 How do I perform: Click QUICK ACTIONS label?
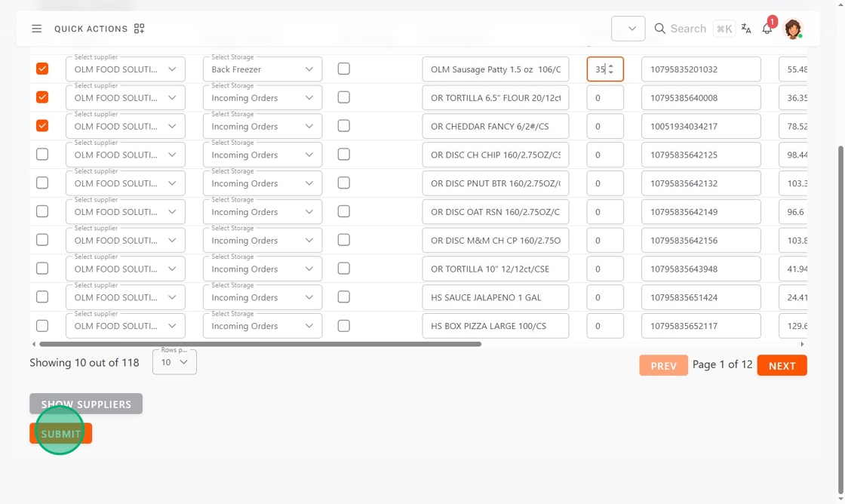91,29
